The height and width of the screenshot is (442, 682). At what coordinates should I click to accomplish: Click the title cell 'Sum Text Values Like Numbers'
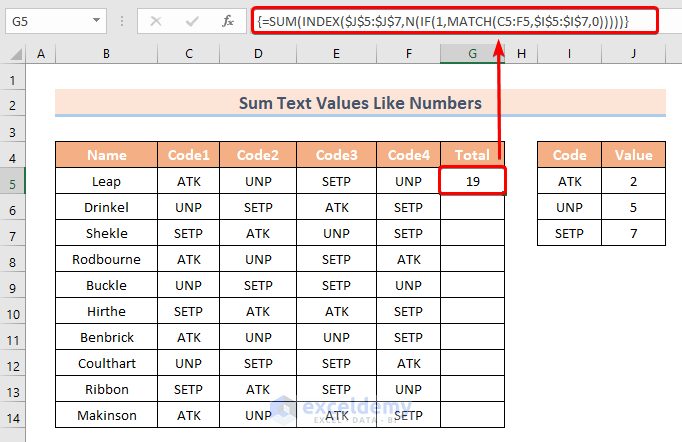point(360,103)
